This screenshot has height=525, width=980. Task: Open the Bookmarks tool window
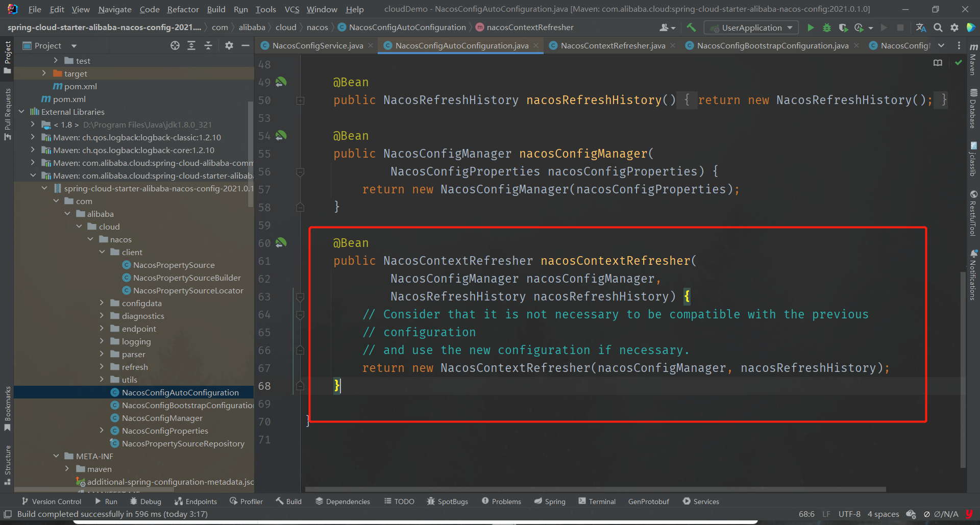[7, 409]
